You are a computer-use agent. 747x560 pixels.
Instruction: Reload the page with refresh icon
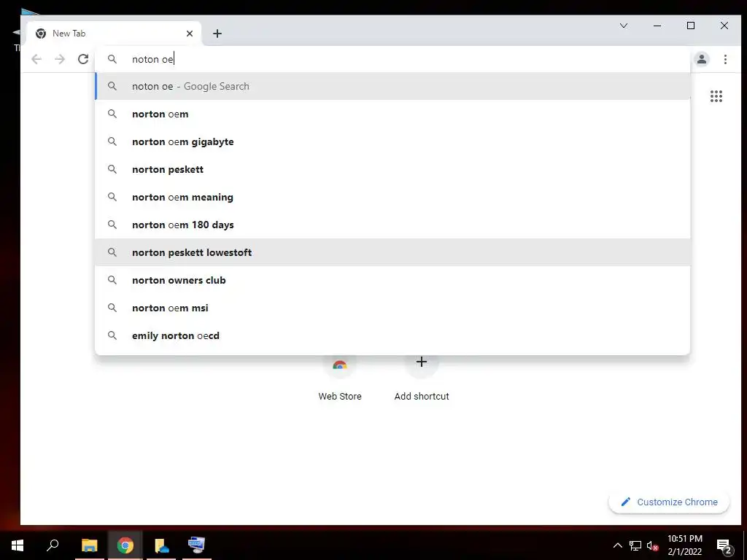pyautogui.click(x=83, y=59)
